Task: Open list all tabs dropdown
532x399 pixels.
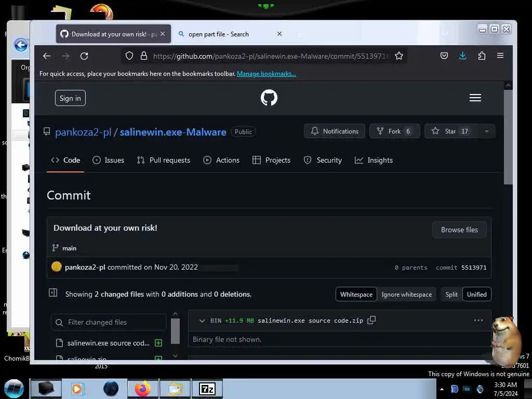Action: tap(445, 33)
